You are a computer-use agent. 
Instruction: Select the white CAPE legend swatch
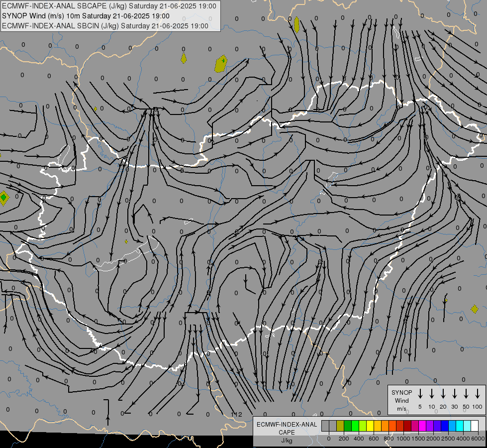[475, 426]
